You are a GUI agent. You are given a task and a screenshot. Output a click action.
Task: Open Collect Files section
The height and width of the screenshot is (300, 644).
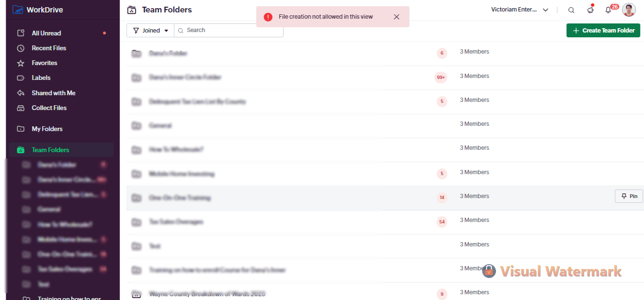click(x=49, y=108)
